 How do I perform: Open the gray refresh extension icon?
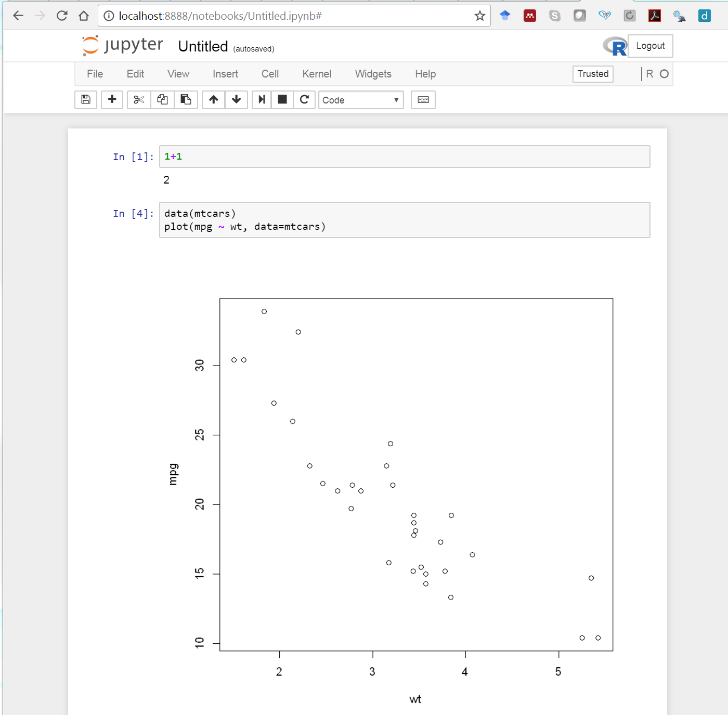[x=630, y=16]
